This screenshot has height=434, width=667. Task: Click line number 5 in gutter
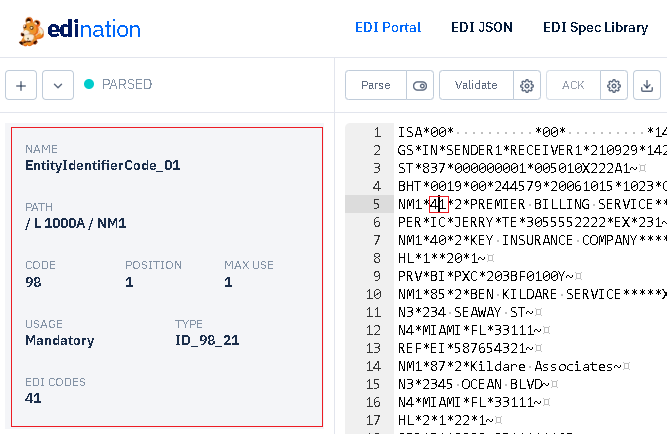(376, 204)
